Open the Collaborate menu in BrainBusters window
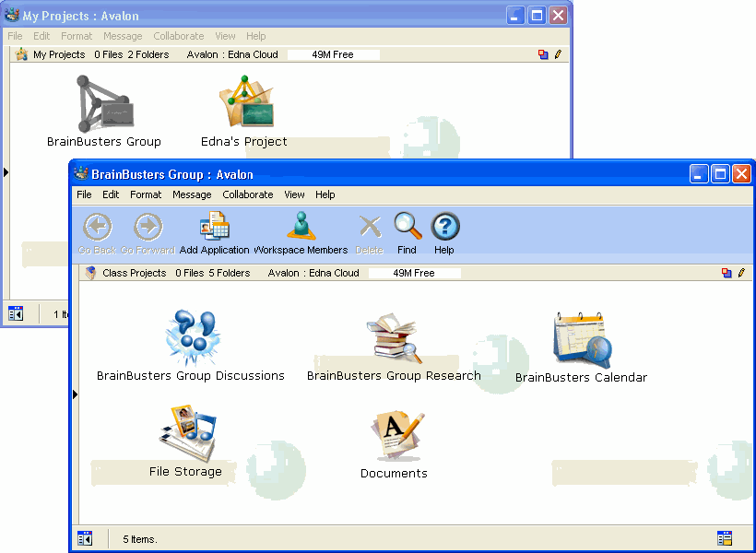756x553 pixels. [247, 194]
